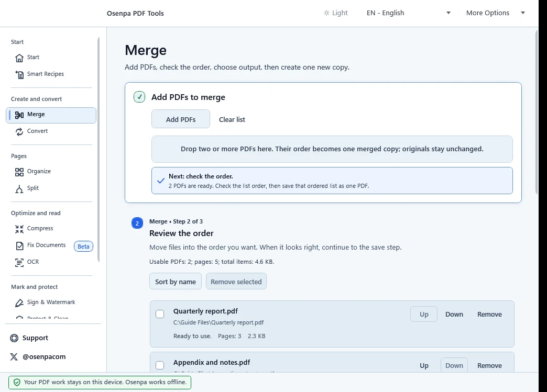Screen dimensions: 547x392
Task: Click the Fix Documents icon
Action: click(x=19, y=245)
